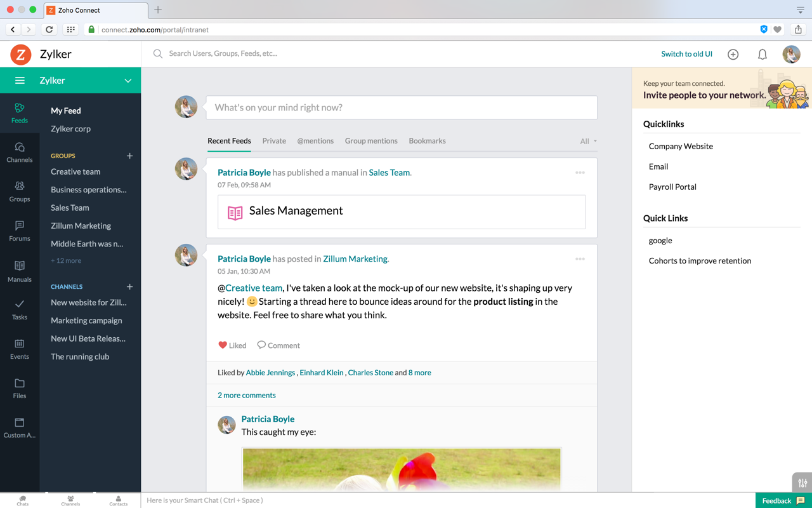Select the Recent Feeds tab

229,141
